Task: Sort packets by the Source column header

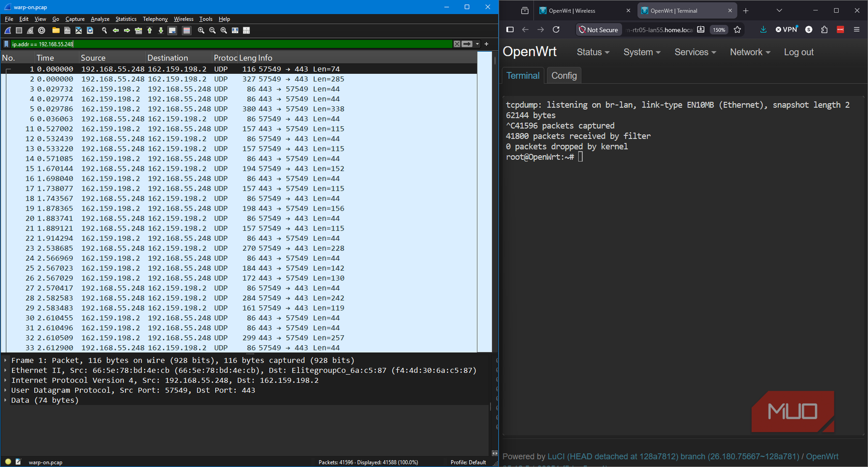Action: 112,58
